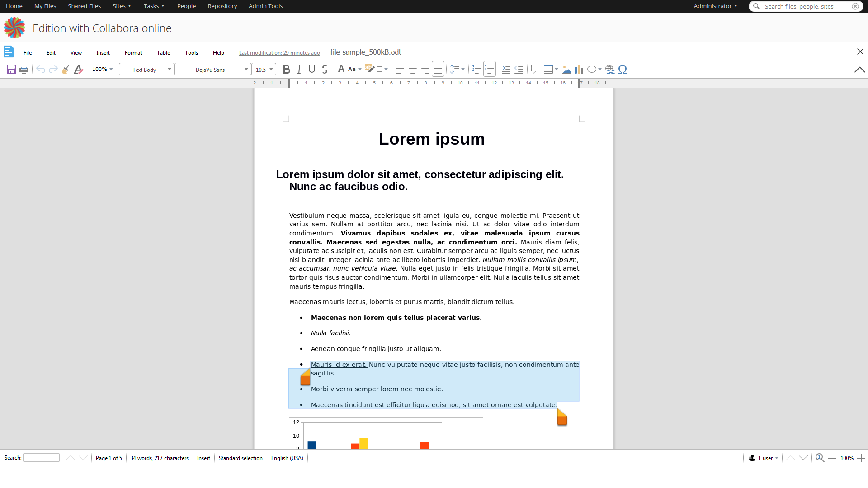Collapse the toolbar with chevron
The height and width of the screenshot is (488, 868).
point(859,70)
